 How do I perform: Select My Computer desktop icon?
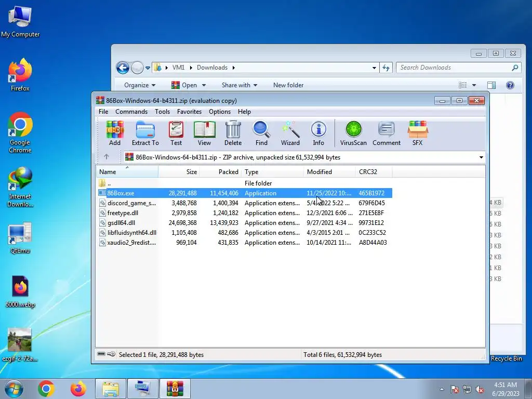[20, 21]
